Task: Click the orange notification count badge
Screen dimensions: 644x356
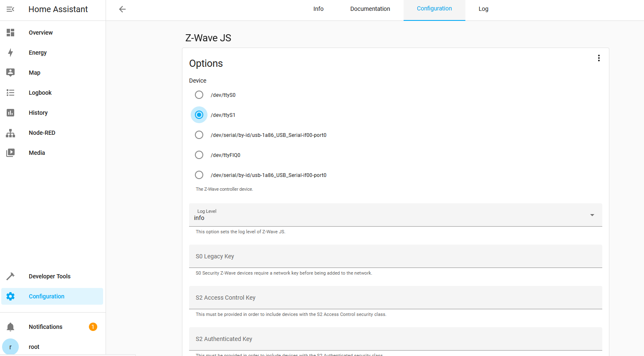Action: (93, 327)
